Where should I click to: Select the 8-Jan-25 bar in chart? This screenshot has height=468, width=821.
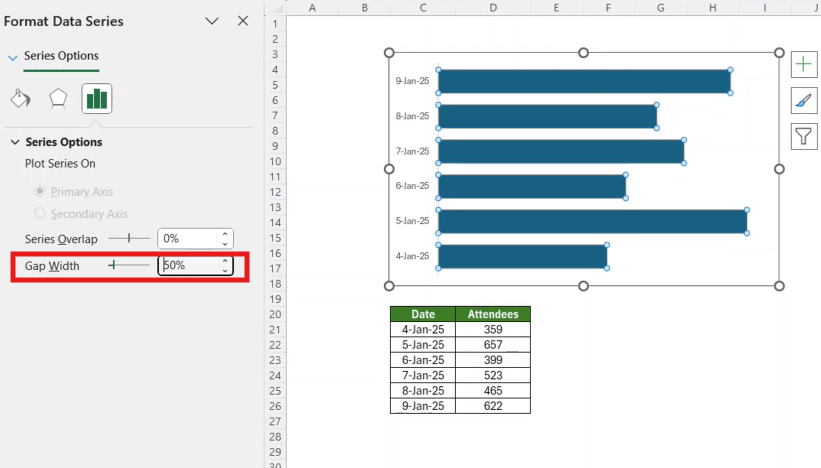[548, 116]
